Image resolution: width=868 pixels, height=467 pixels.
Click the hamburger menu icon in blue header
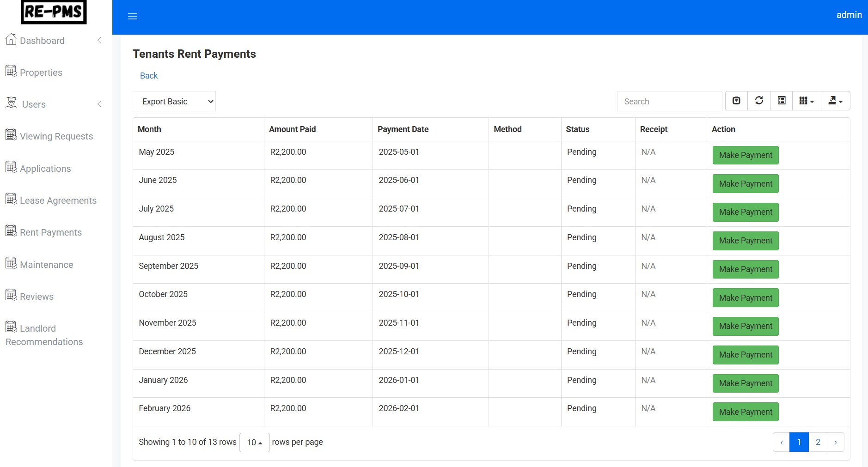[133, 16]
